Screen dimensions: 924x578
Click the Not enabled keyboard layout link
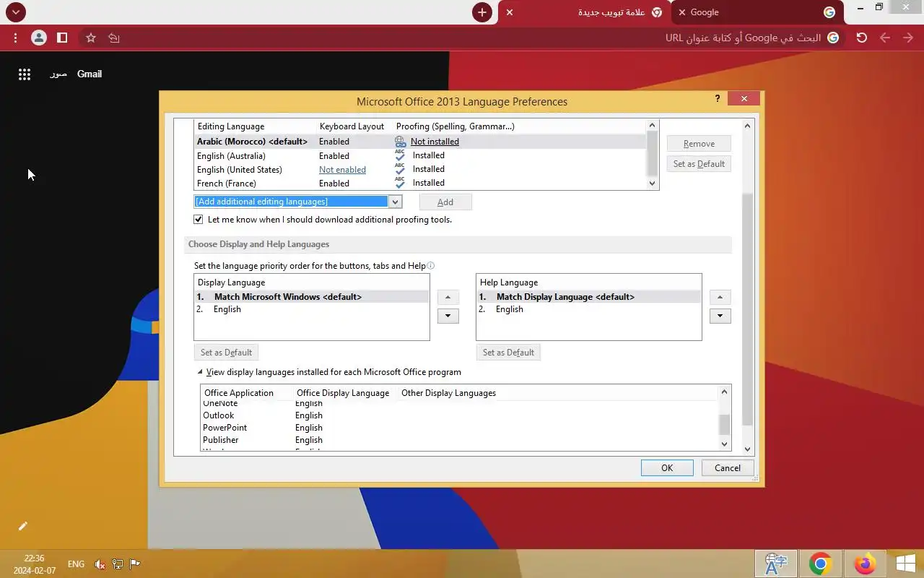(342, 170)
